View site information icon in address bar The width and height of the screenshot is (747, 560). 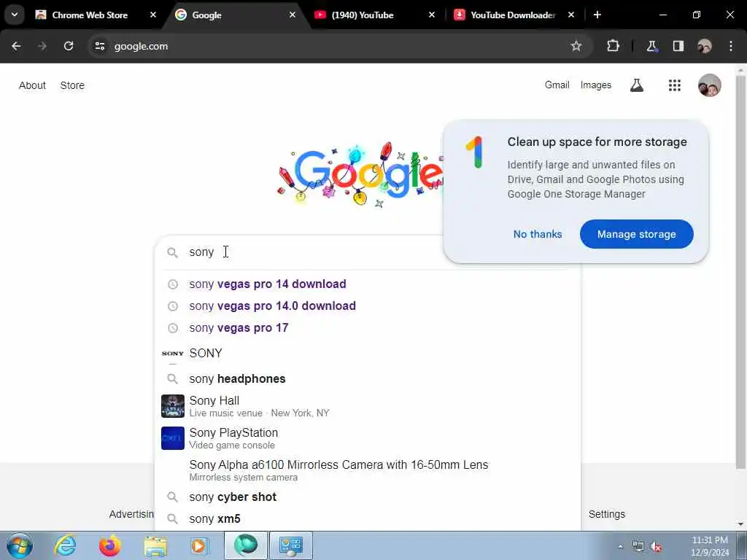(x=99, y=46)
